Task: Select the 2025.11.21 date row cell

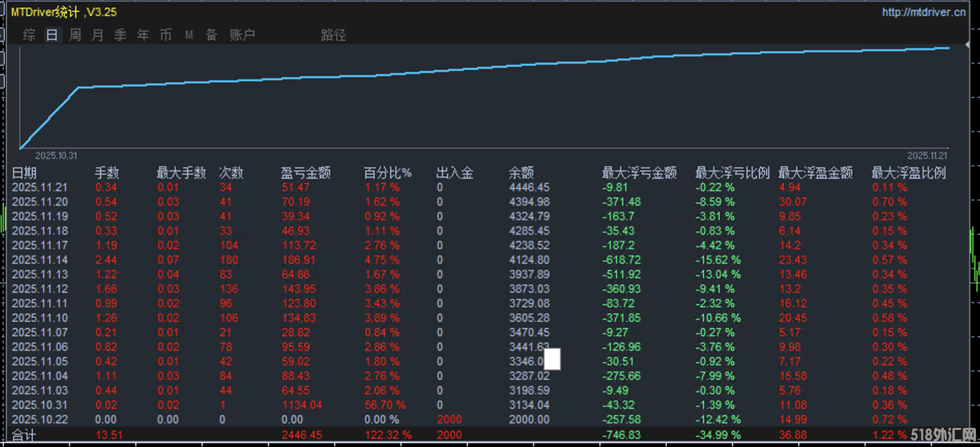Action: tap(40, 187)
